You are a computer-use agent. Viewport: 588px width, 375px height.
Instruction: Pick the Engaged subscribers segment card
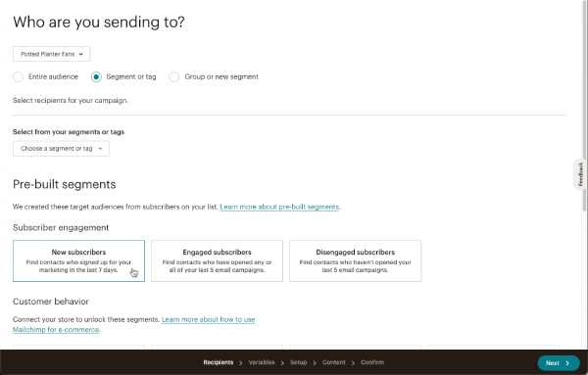coord(217,260)
